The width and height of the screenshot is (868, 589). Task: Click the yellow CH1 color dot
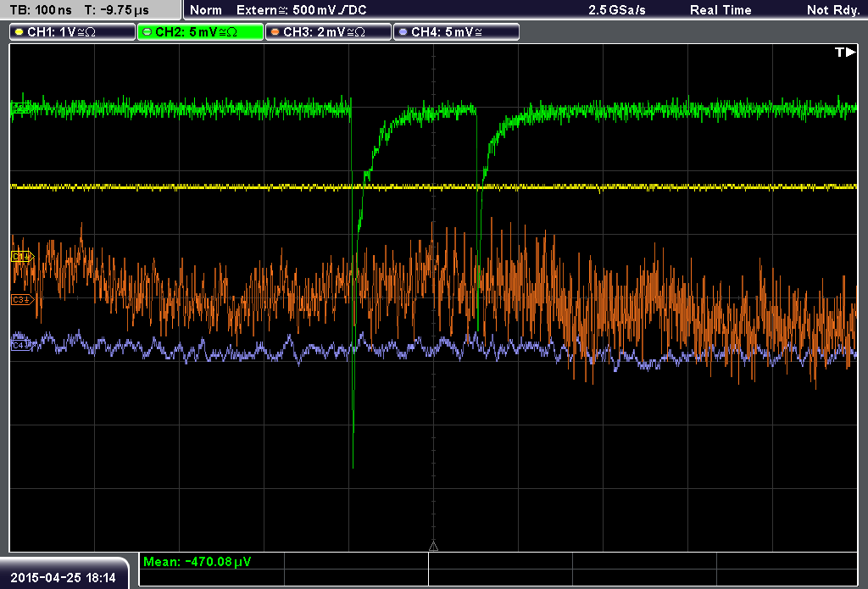click(19, 32)
